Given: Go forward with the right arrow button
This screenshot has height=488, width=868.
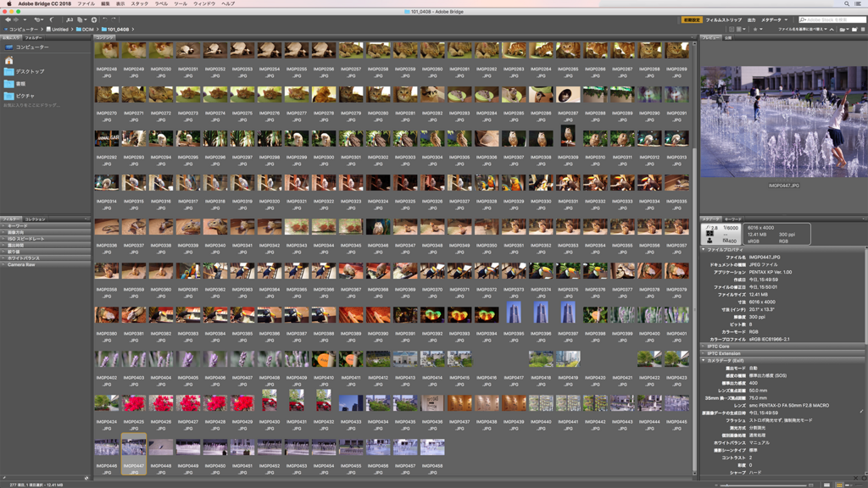Looking at the screenshot, I should 16,20.
